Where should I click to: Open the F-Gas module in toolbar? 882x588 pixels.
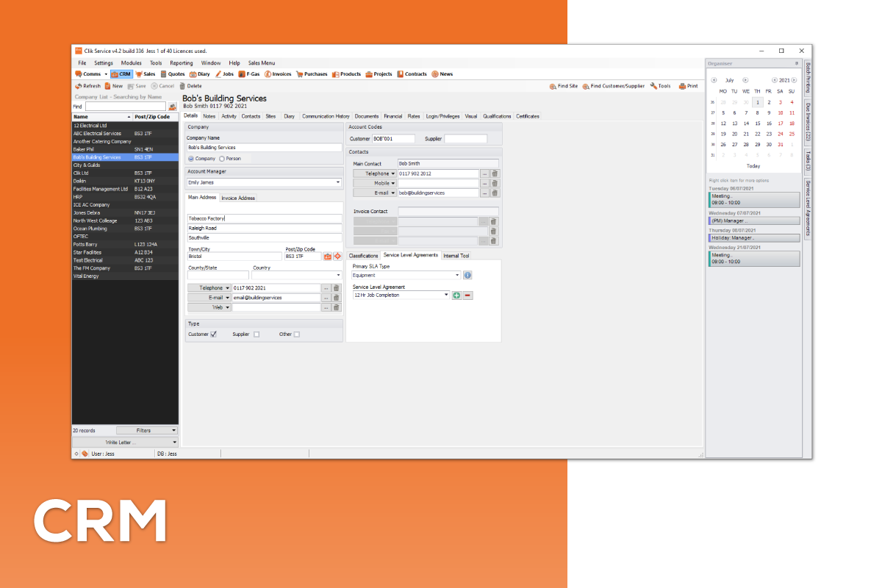249,74
